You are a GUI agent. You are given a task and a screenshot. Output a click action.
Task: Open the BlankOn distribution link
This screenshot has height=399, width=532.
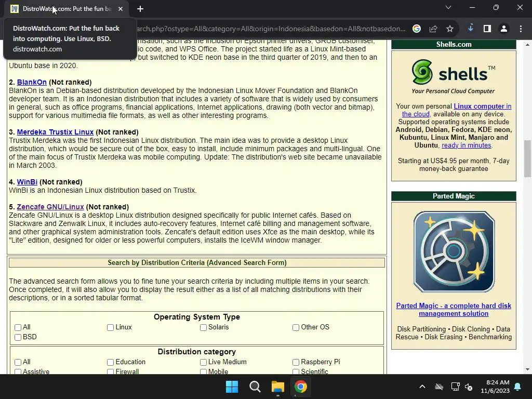(32, 82)
